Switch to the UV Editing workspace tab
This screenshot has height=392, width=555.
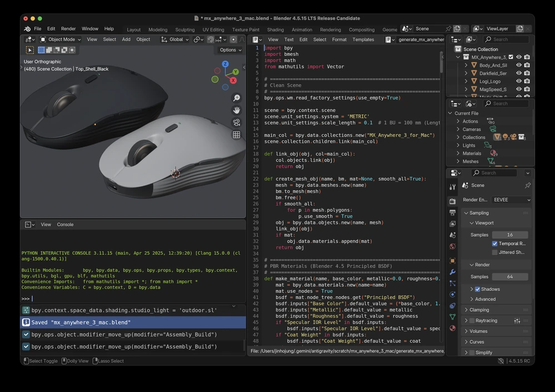[x=213, y=30]
